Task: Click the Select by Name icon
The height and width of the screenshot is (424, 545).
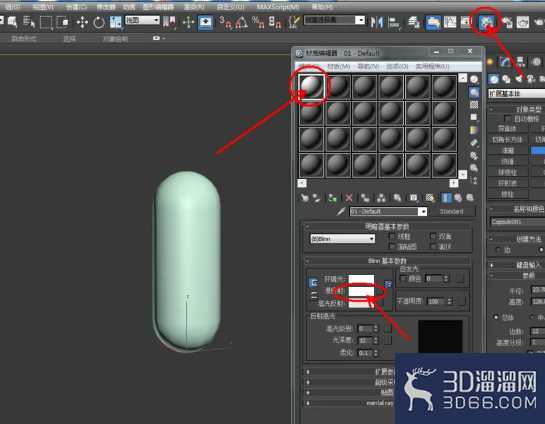Action: click(x=29, y=22)
